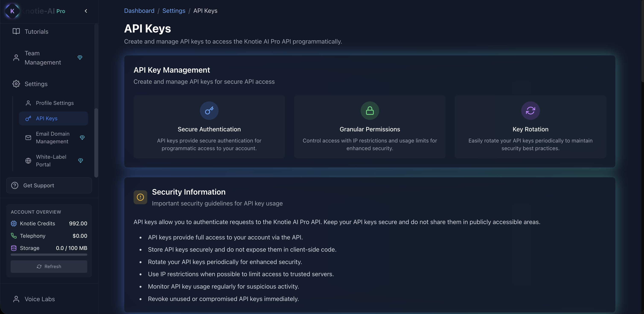Open Profile Settings

click(x=54, y=103)
